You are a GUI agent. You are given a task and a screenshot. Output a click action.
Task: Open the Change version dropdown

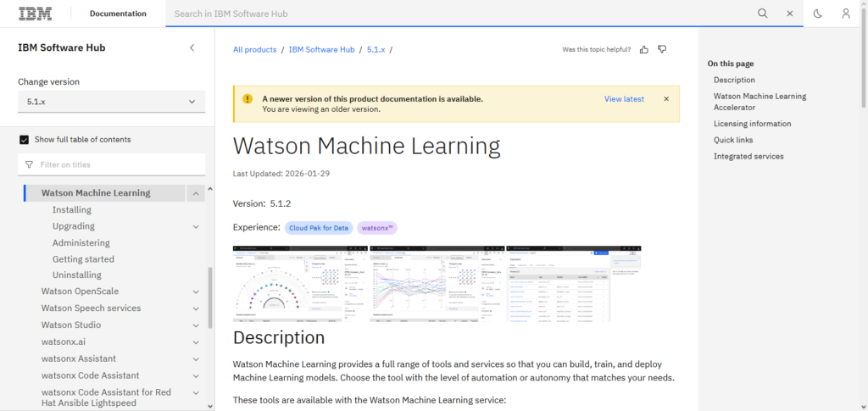tap(111, 102)
